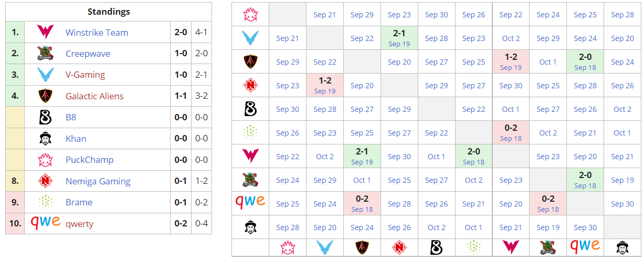The height and width of the screenshot is (259, 644).
Task: Open the Nemiga Gaming team link
Action: 98,181
